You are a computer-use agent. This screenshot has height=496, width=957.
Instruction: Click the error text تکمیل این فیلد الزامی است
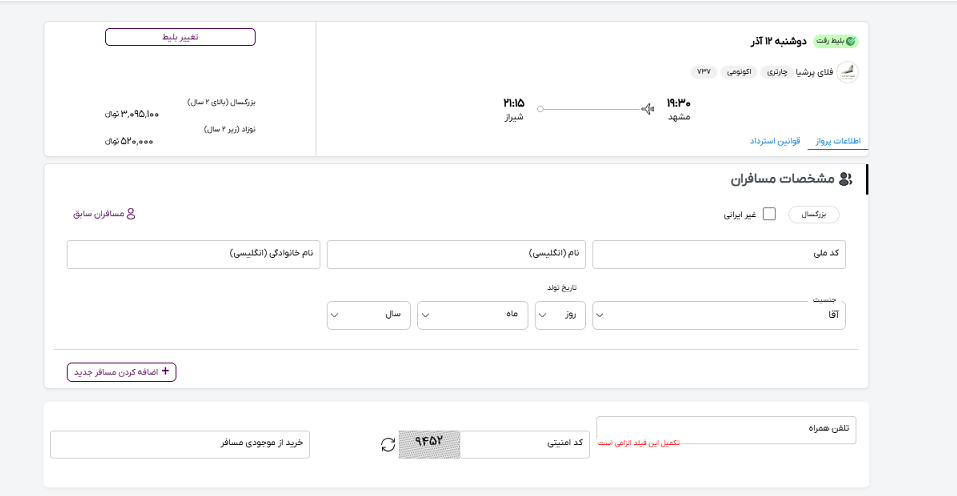638,443
